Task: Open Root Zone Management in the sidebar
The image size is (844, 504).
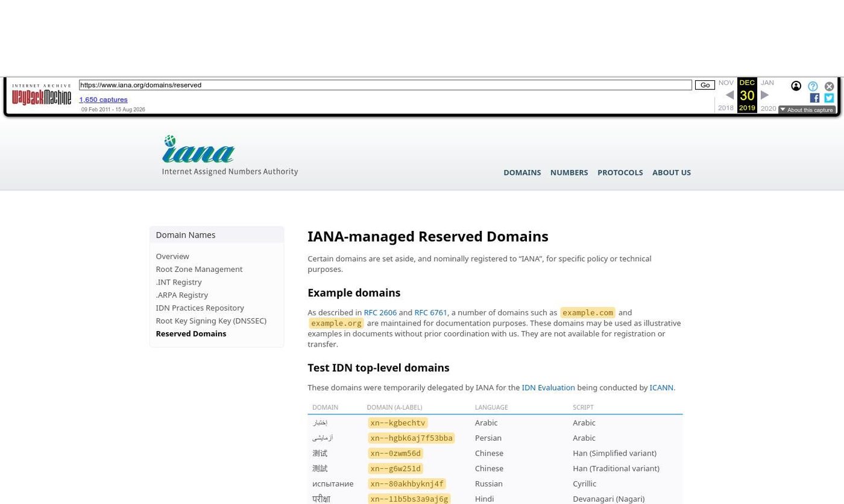Action: point(199,269)
